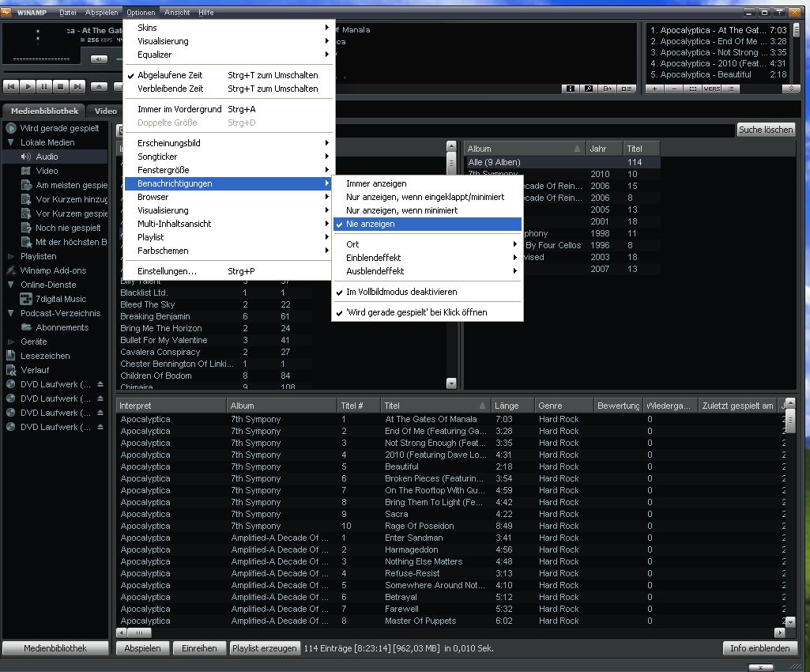Click the Pause playback button

tap(44, 86)
